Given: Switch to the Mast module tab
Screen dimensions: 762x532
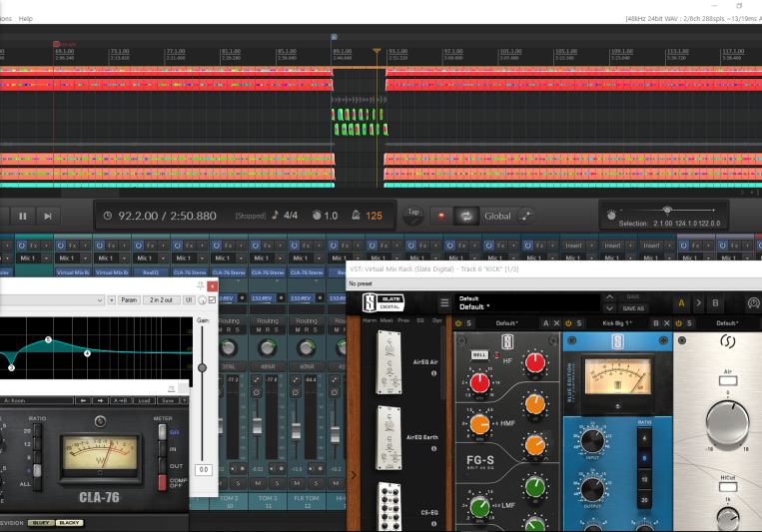Looking at the screenshot, I should (x=386, y=320).
